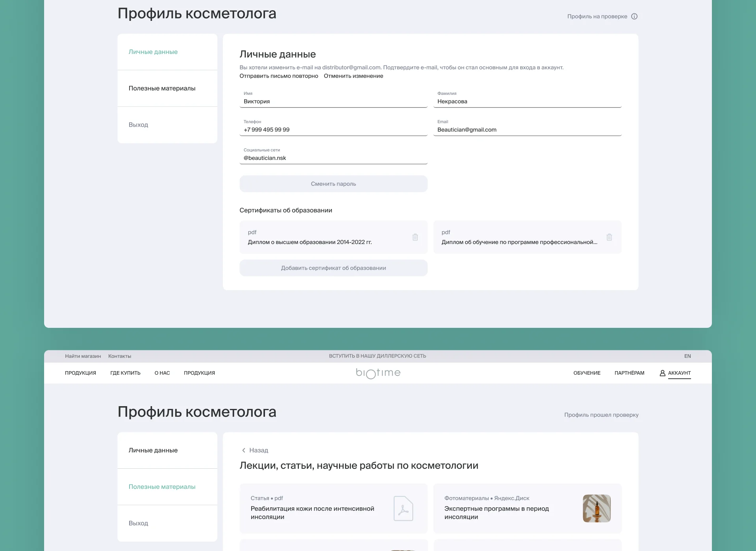Click 'Отменить изменение' link
The image size is (756, 551).
tap(354, 76)
